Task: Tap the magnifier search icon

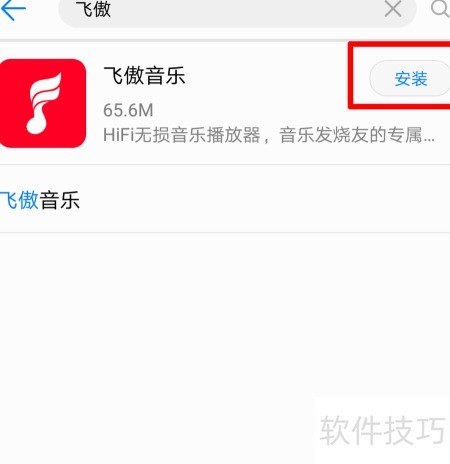Action: click(441, 8)
